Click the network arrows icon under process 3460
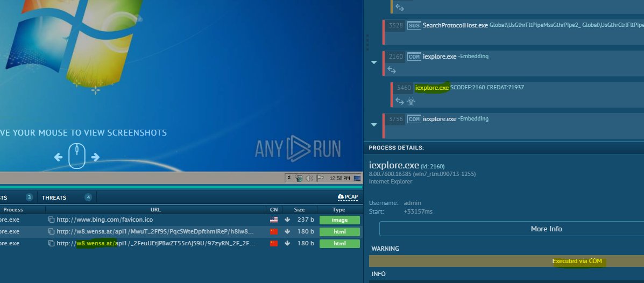The height and width of the screenshot is (283, 644). tap(399, 101)
